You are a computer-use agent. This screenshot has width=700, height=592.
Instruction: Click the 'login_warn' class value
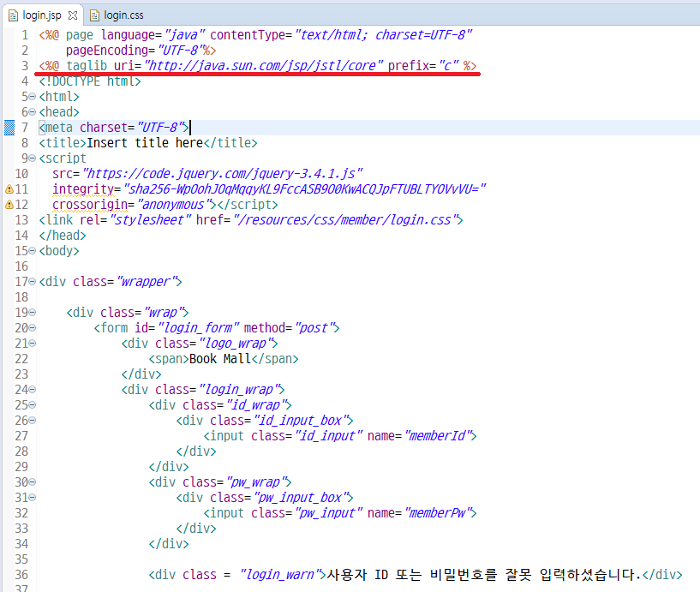click(280, 575)
